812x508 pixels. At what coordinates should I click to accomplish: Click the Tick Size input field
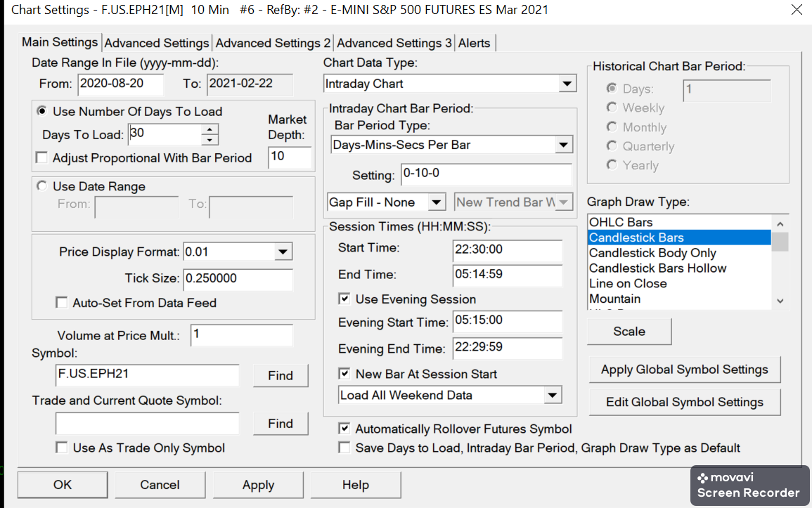pyautogui.click(x=238, y=278)
